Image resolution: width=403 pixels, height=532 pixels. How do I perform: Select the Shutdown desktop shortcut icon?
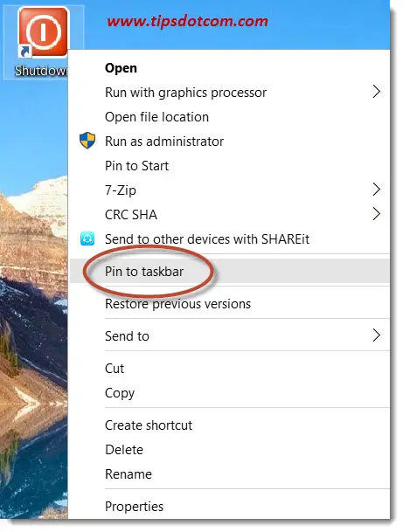tap(43, 32)
